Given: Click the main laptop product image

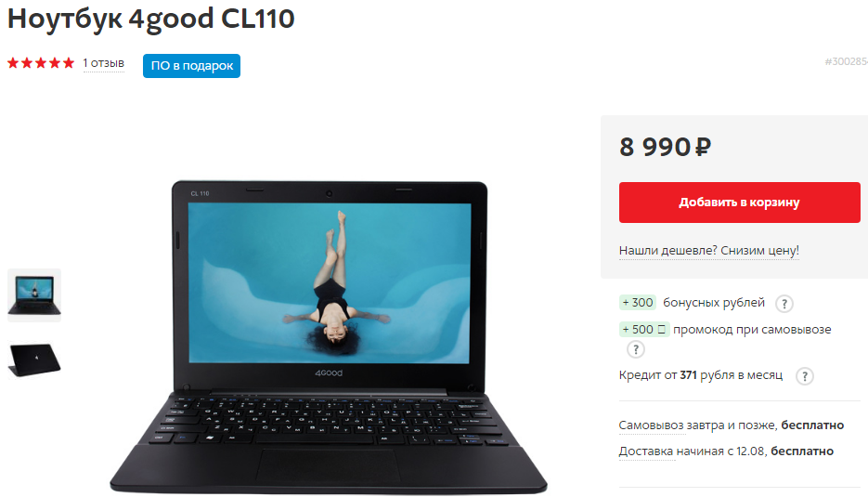Looking at the screenshot, I should tap(329, 336).
